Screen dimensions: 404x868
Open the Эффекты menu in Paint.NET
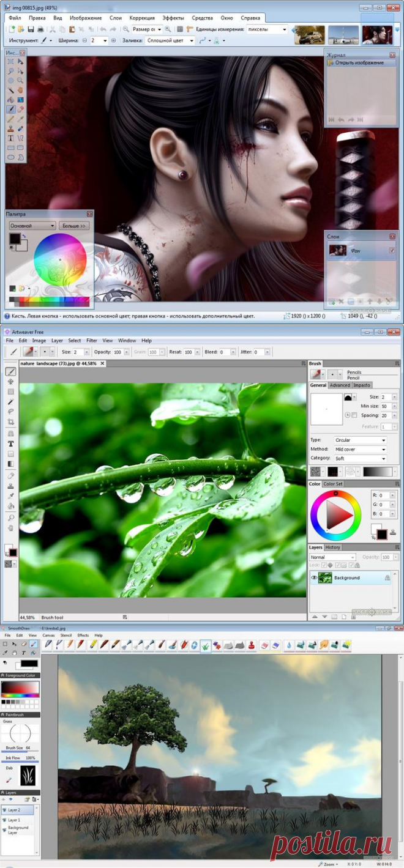[173, 18]
